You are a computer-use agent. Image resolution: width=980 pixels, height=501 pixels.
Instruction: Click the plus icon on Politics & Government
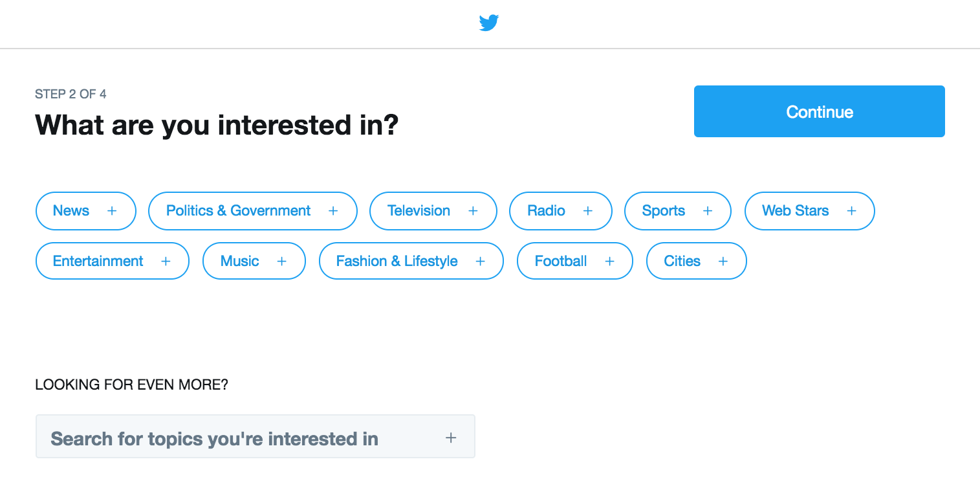(x=333, y=211)
